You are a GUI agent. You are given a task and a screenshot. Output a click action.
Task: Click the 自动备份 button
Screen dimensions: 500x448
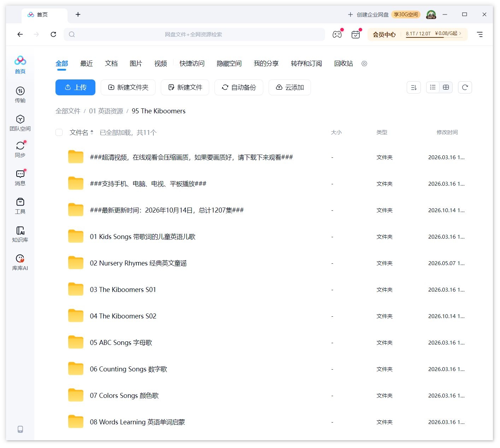[x=239, y=87]
